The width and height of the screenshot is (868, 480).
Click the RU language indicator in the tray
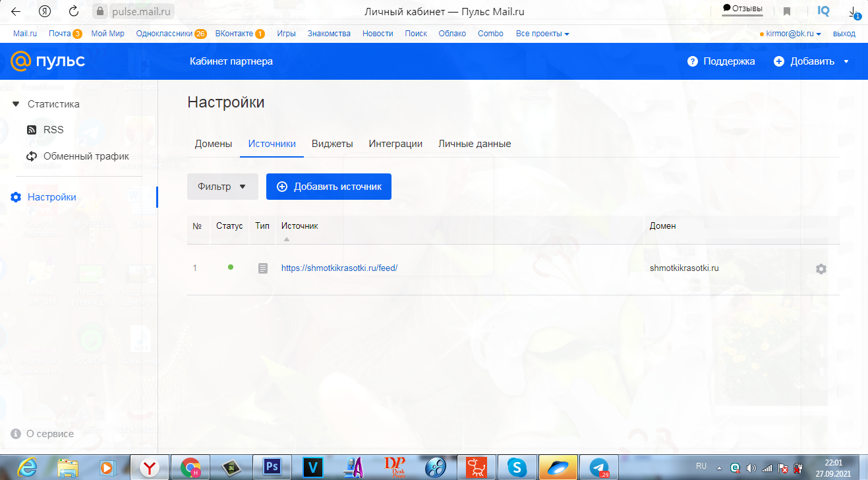[701, 466]
